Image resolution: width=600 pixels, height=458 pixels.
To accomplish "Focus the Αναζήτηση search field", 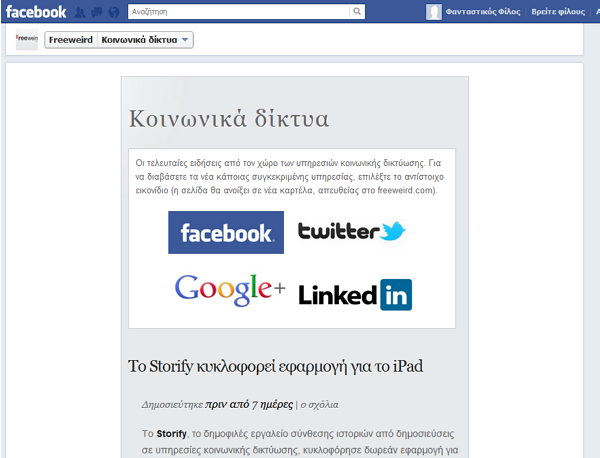I will (x=239, y=11).
